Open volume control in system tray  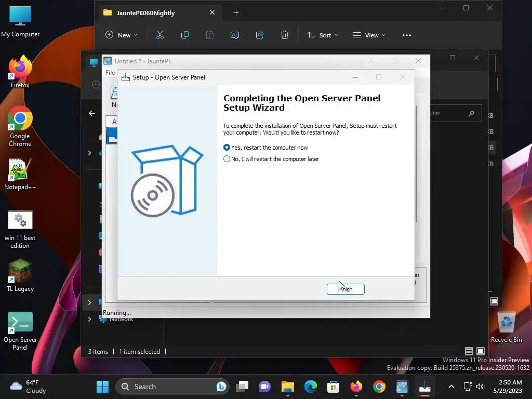pos(480,387)
